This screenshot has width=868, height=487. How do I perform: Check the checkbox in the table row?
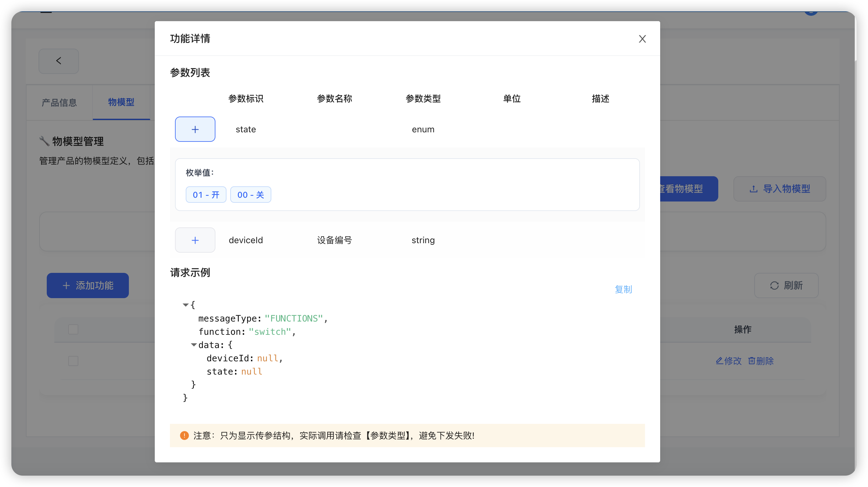coord(73,361)
